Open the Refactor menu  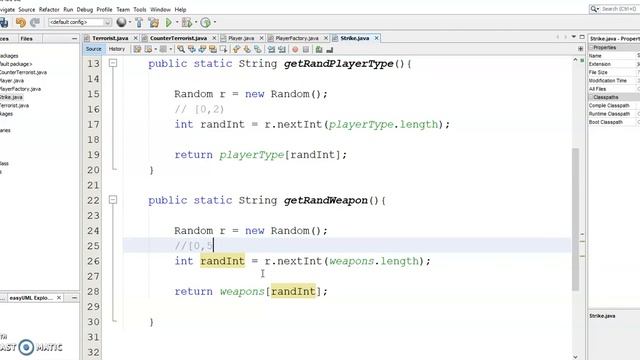(x=49, y=9)
